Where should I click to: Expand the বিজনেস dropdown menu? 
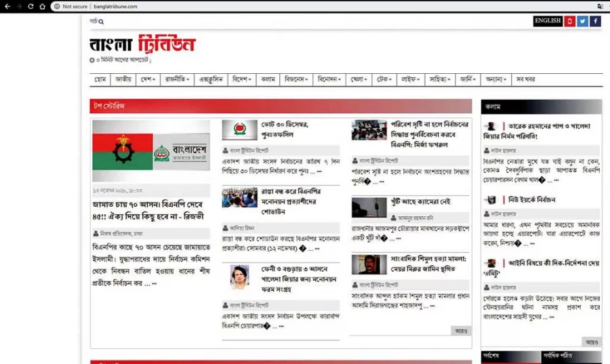(296, 79)
